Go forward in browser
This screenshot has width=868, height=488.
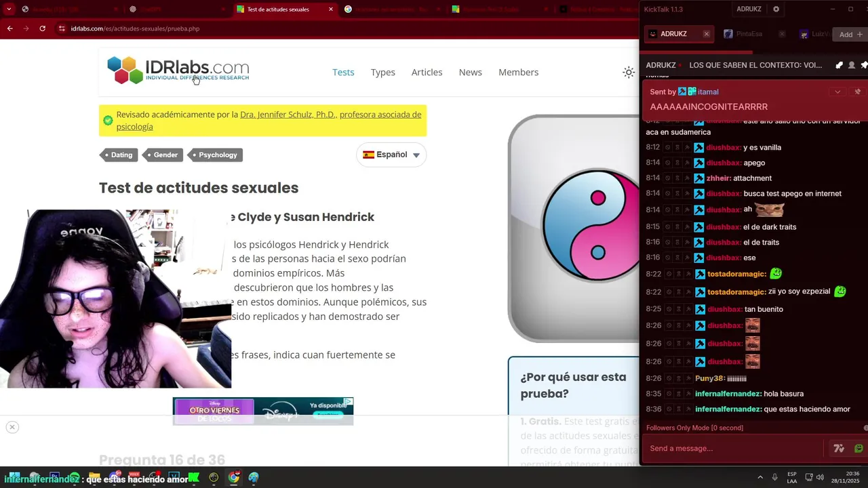click(x=26, y=28)
